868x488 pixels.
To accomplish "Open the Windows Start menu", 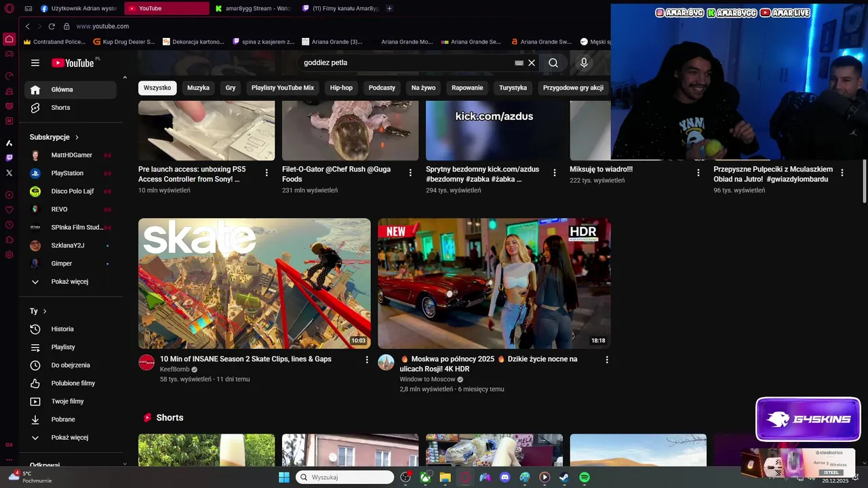I will coord(284,477).
